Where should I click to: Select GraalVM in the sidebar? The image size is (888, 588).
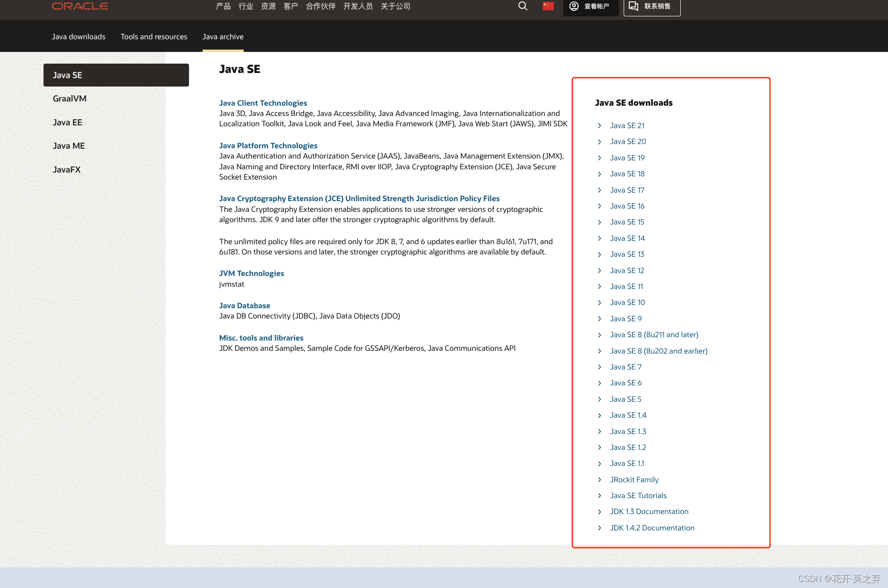(x=69, y=99)
